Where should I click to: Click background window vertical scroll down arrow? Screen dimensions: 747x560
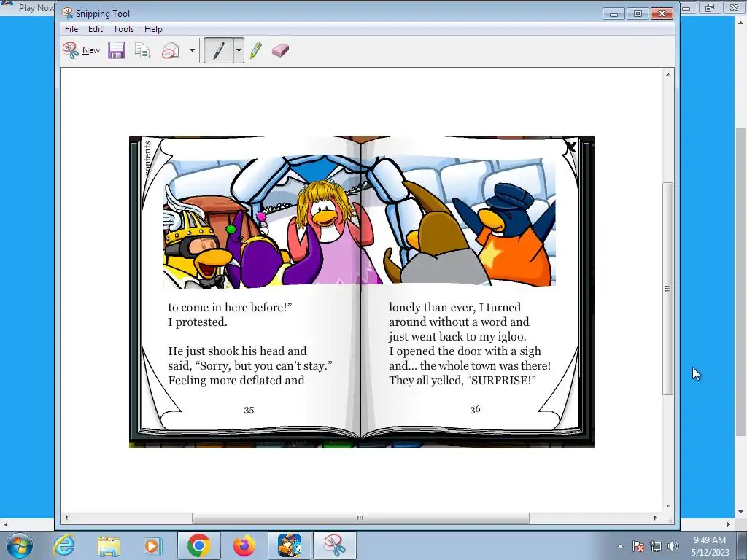click(x=741, y=513)
